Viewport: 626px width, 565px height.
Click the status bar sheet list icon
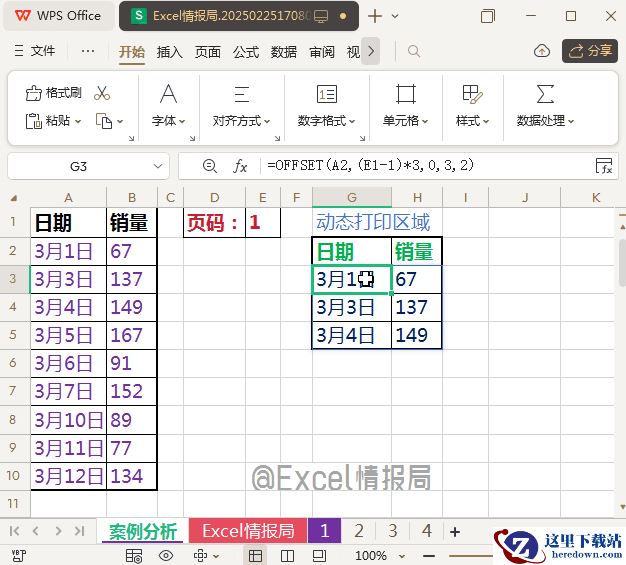tap(134, 556)
